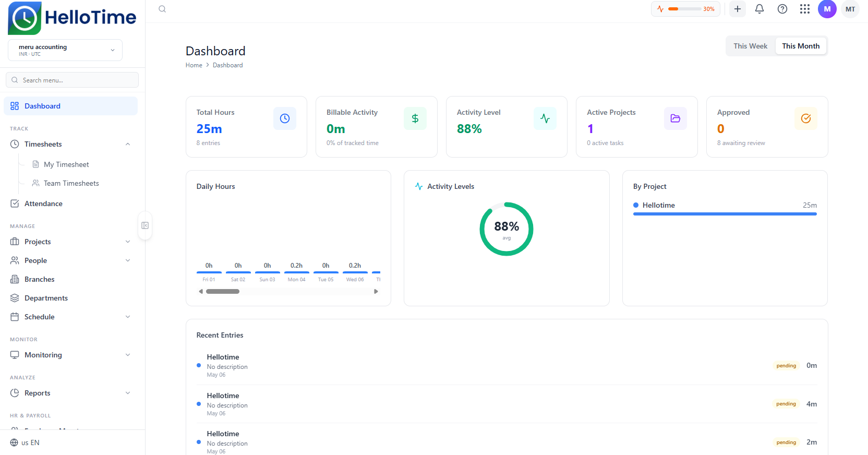Click pending badge on the 4m entry

(x=786, y=404)
